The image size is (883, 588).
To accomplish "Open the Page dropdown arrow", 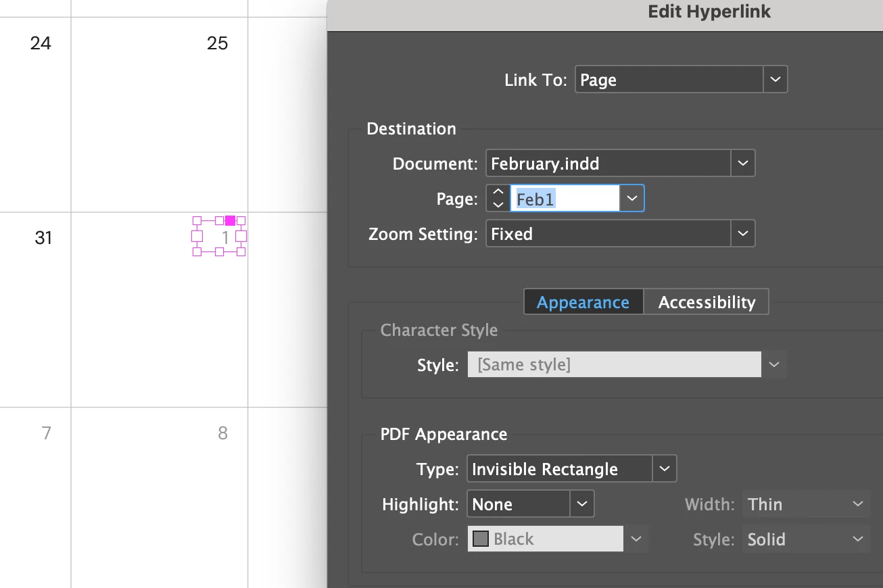I will (x=631, y=199).
